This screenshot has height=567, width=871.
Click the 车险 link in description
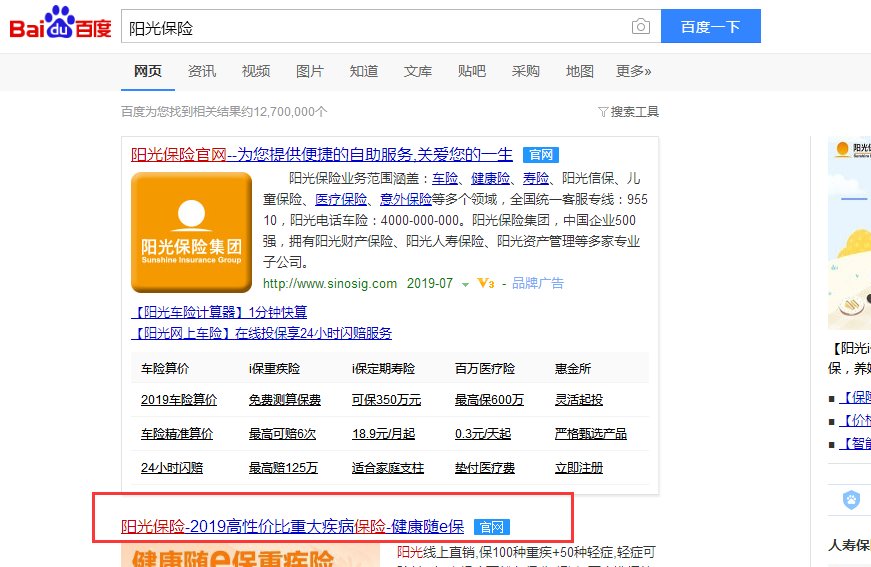[445, 178]
